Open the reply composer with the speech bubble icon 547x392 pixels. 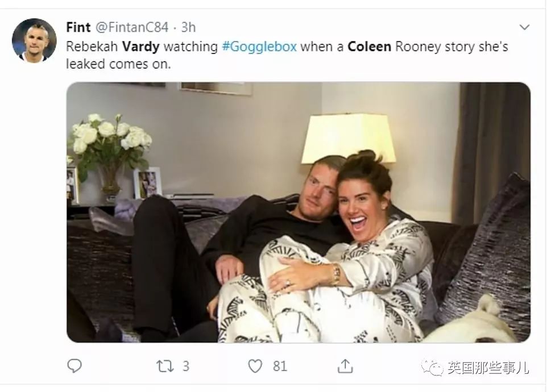click(x=74, y=366)
